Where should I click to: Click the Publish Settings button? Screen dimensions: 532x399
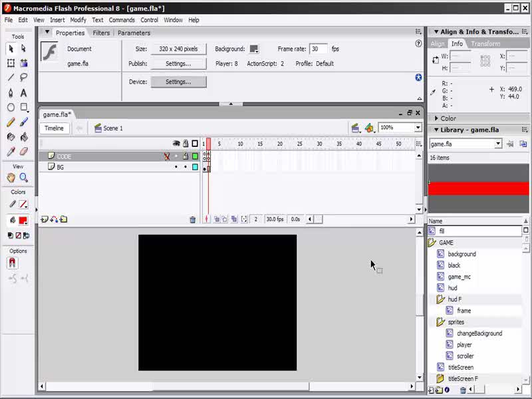coord(178,64)
